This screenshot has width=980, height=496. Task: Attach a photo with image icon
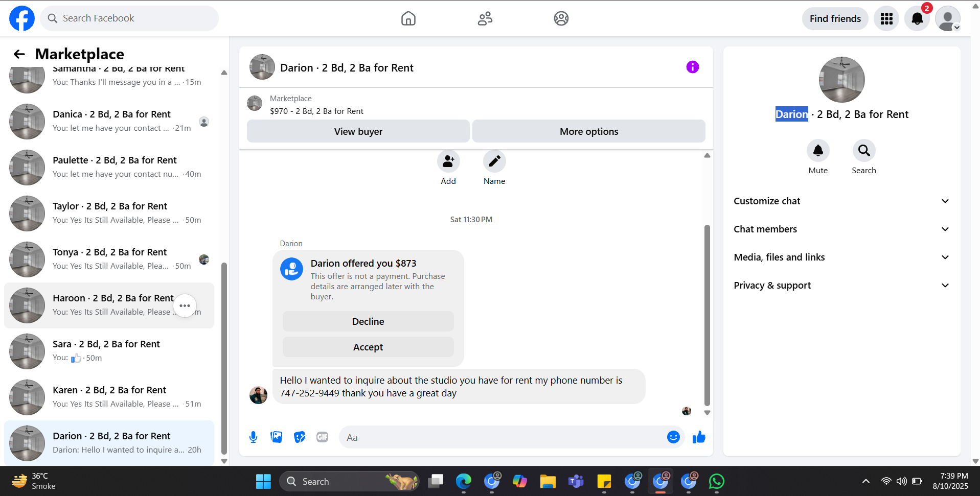coord(276,437)
